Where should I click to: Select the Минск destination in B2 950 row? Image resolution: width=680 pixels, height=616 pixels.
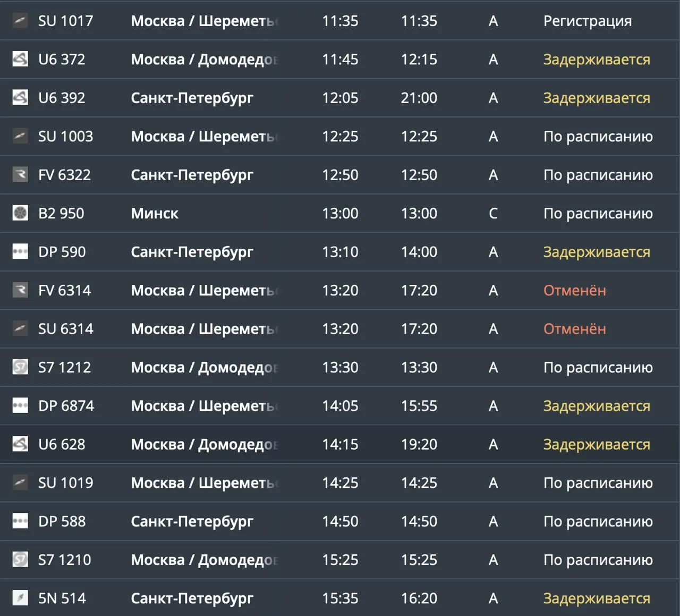[155, 213]
